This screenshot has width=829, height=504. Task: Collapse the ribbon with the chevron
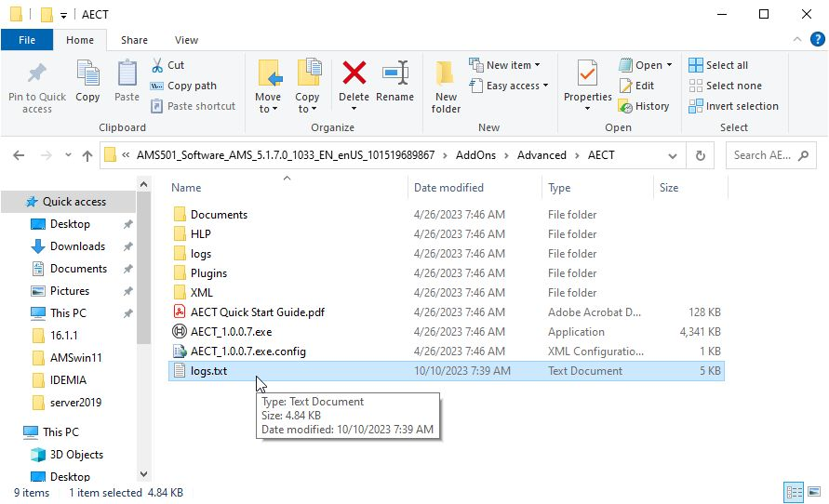coord(797,40)
